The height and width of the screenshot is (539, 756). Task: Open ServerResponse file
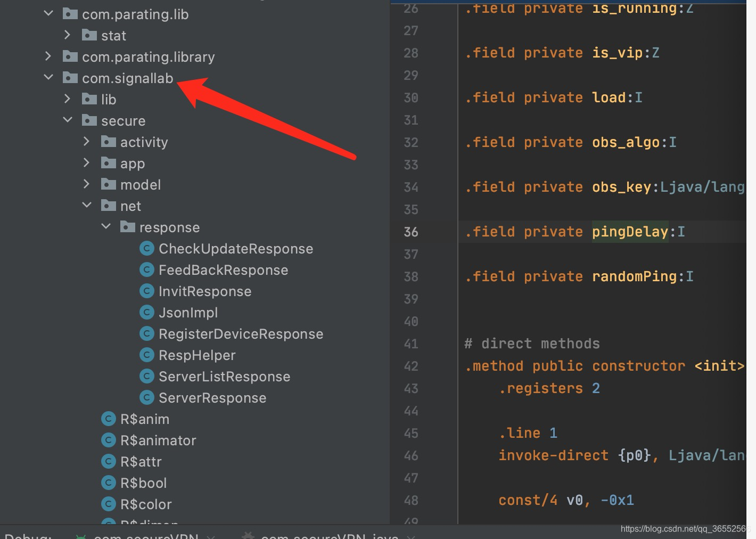point(212,398)
